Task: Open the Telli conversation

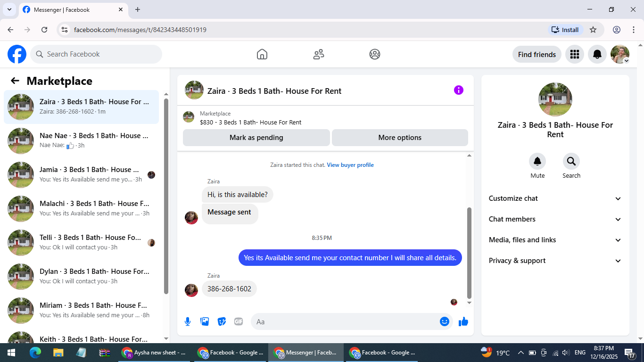Action: pyautogui.click(x=82, y=243)
